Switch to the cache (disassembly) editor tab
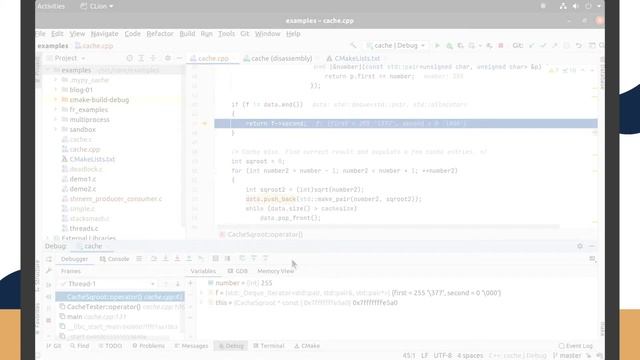 point(278,58)
